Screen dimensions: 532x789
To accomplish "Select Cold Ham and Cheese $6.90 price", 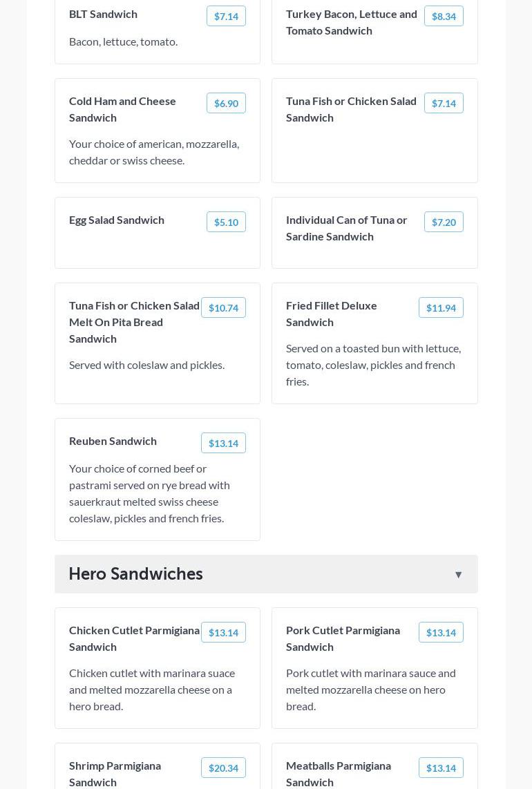I will pos(226,103).
